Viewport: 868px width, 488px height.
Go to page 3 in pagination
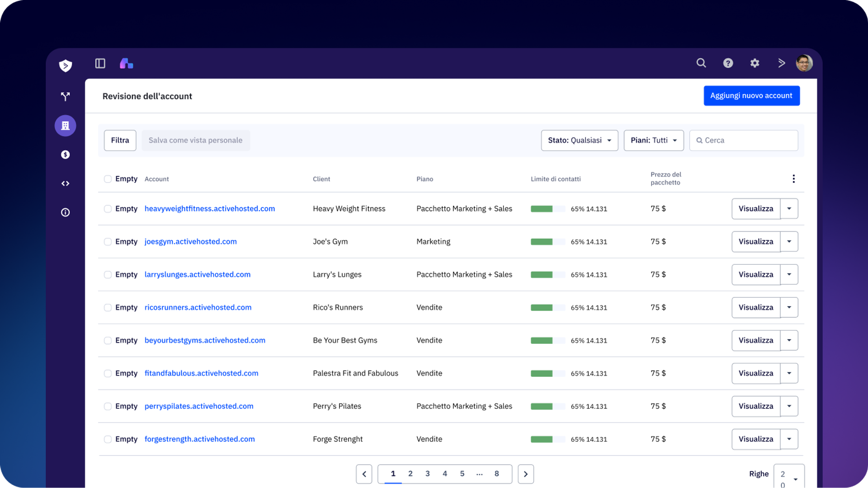tap(428, 474)
